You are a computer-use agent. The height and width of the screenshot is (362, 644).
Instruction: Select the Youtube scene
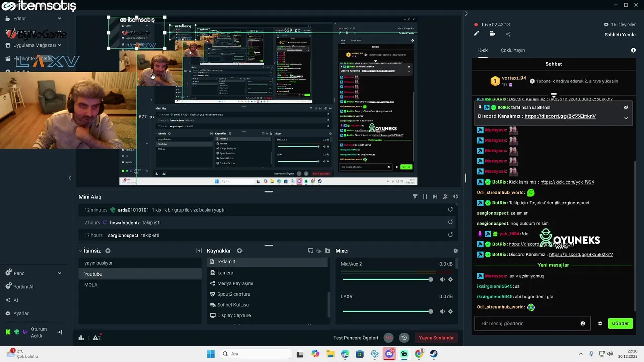pyautogui.click(x=140, y=274)
